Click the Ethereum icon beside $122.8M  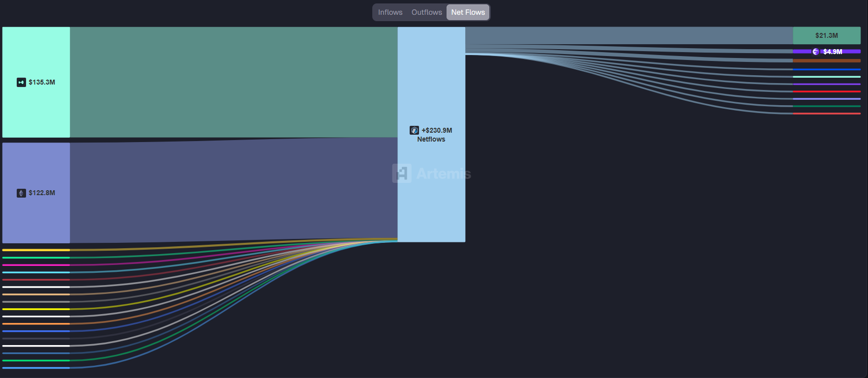tap(21, 193)
